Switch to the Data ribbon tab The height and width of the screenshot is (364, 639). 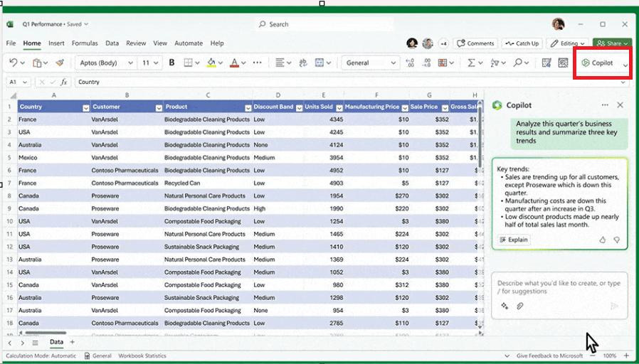coord(112,43)
